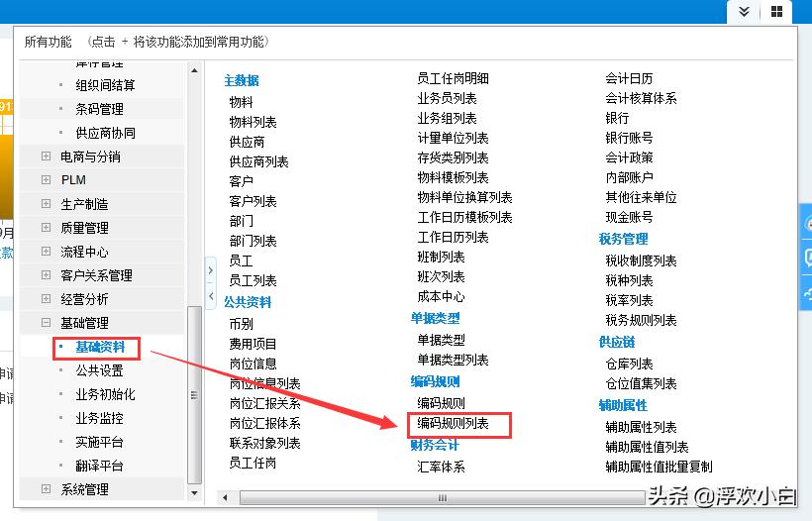Click the 税务管理 category heading
Viewport: 812px width, 521px height.
624,240
